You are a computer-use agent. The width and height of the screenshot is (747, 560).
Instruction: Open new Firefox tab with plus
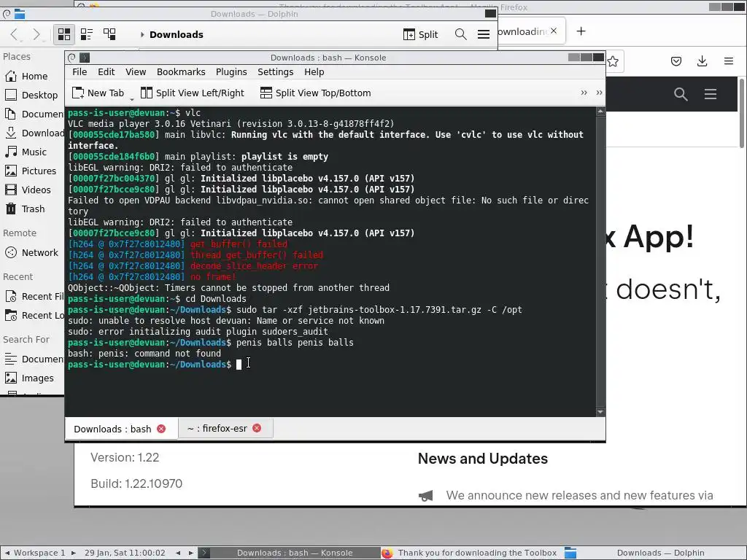(x=581, y=31)
